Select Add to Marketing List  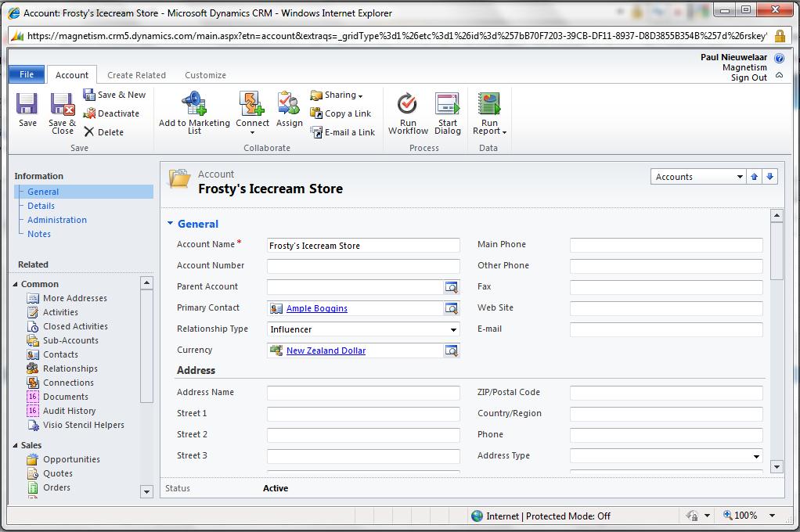193,112
